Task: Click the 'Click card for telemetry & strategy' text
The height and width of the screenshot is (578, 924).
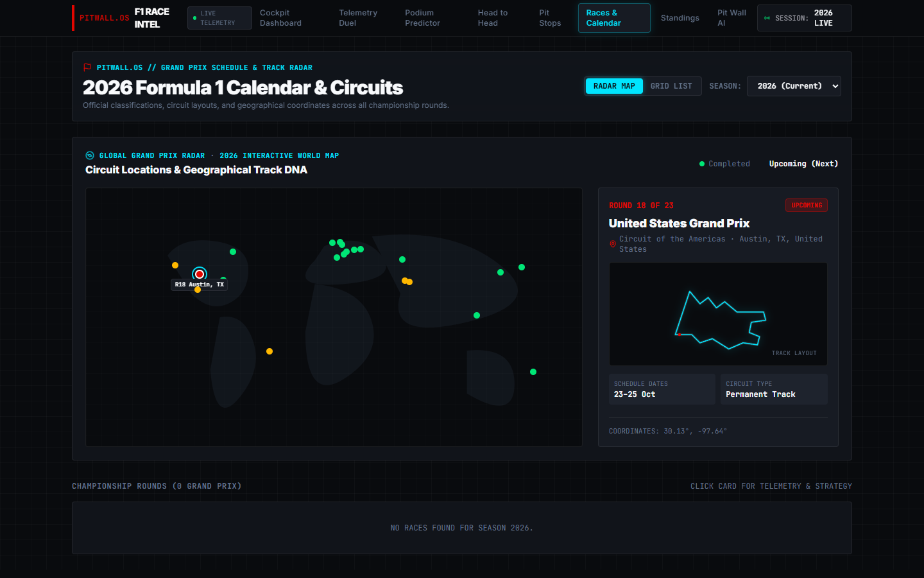Action: (771, 486)
